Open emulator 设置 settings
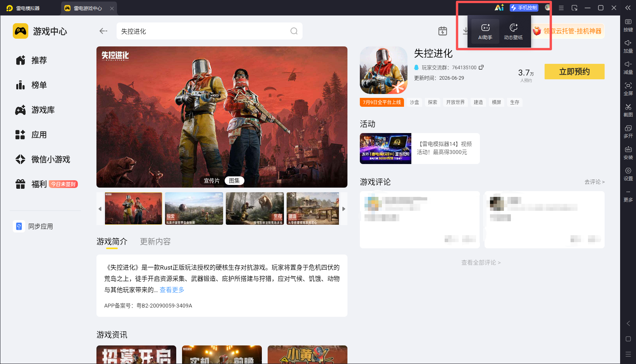 click(x=628, y=174)
